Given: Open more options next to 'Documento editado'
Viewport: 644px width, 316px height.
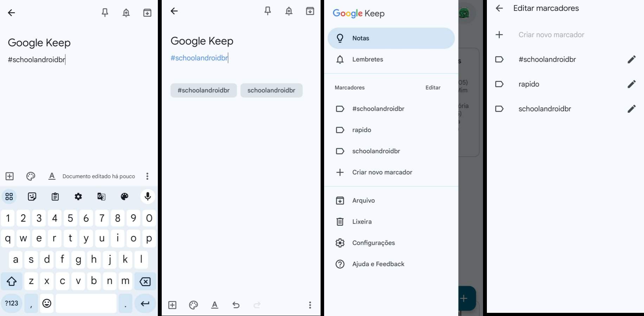Looking at the screenshot, I should point(147,176).
